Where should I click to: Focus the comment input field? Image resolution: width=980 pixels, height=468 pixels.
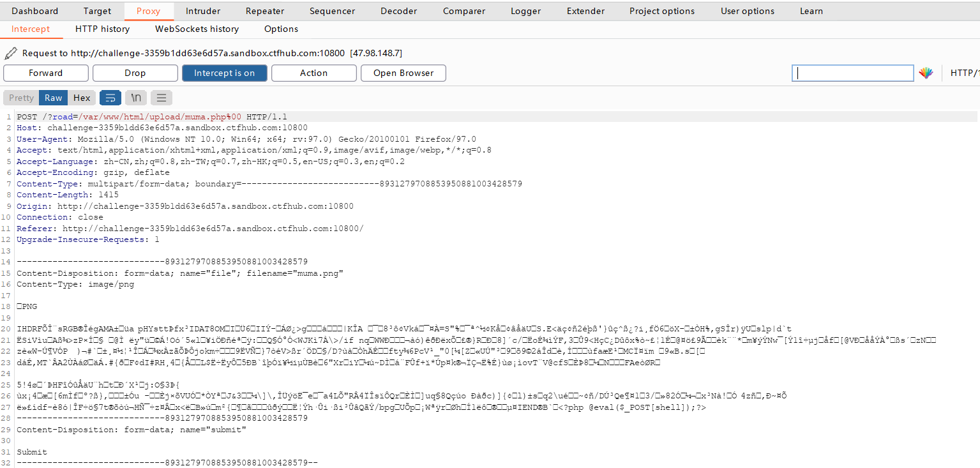853,73
